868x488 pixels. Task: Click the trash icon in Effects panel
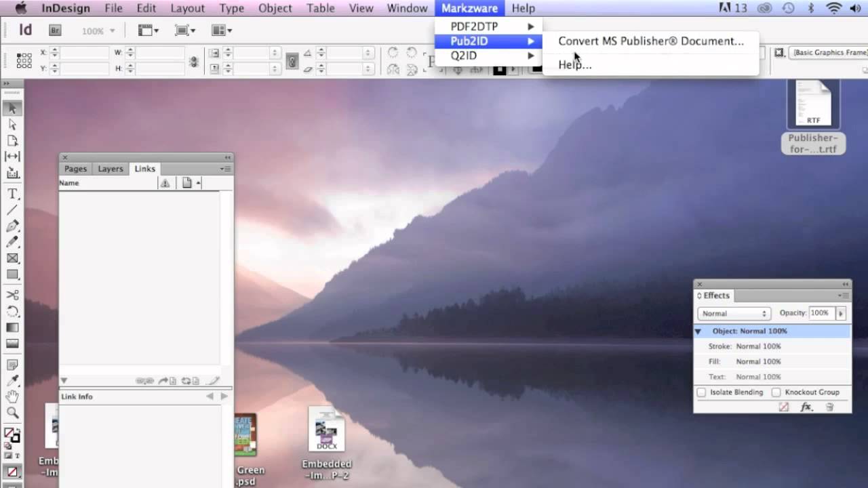click(x=829, y=407)
